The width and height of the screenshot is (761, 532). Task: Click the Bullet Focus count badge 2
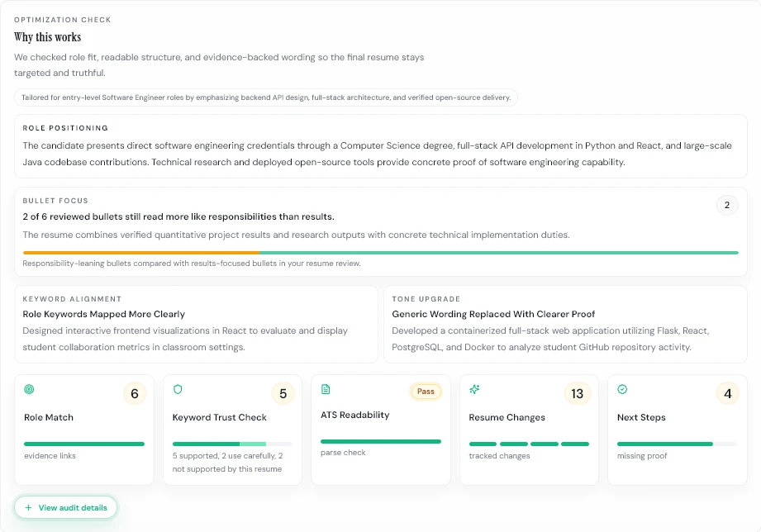click(727, 206)
